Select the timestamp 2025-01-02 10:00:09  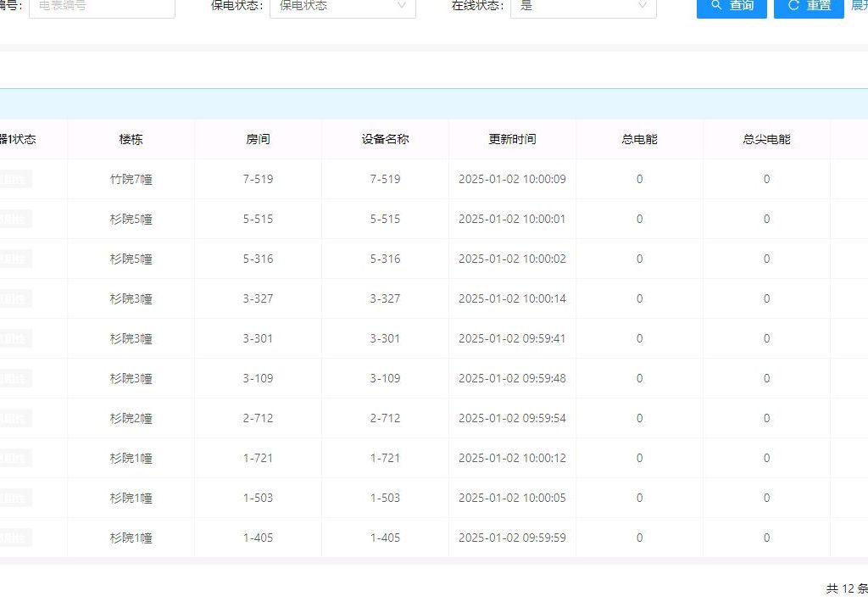[513, 180]
